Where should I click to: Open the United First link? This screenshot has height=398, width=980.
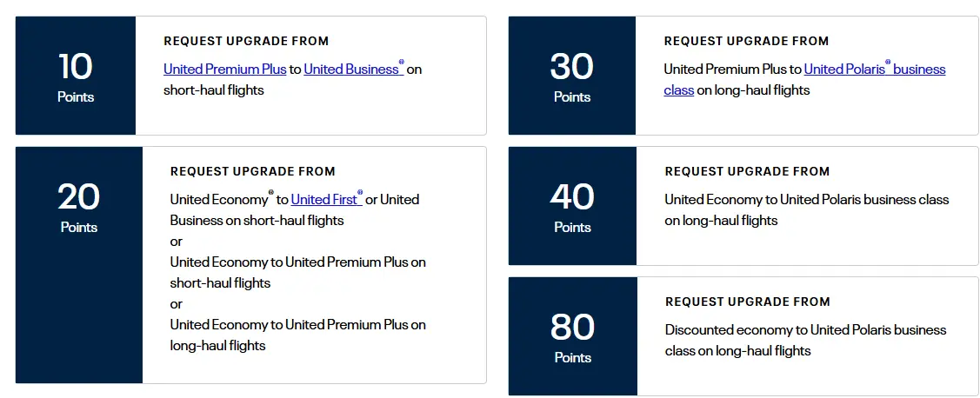click(324, 200)
